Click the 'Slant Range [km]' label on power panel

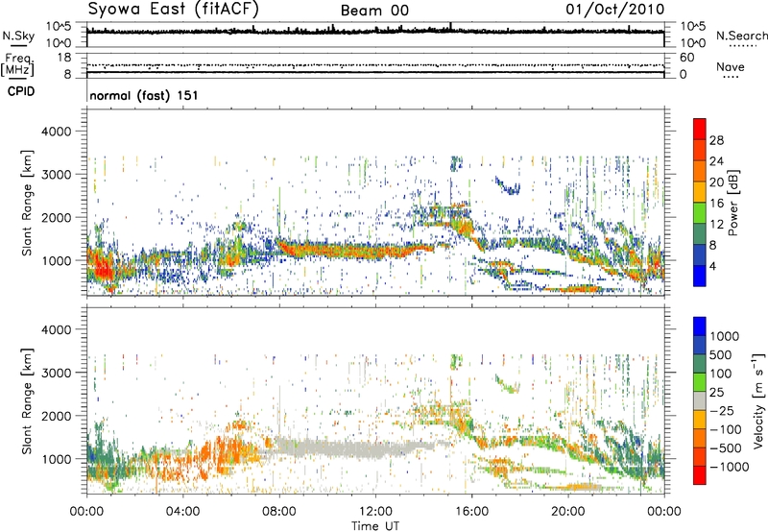[x=27, y=203]
